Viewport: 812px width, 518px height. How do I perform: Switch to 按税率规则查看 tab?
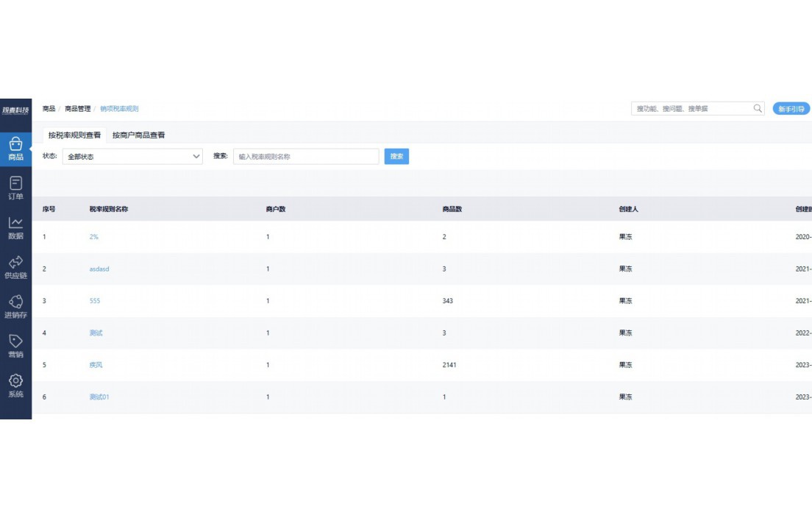point(74,135)
